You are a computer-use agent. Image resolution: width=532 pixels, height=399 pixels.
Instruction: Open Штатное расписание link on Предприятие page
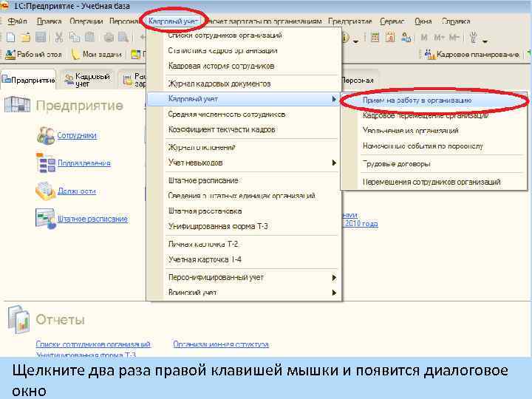coord(92,219)
